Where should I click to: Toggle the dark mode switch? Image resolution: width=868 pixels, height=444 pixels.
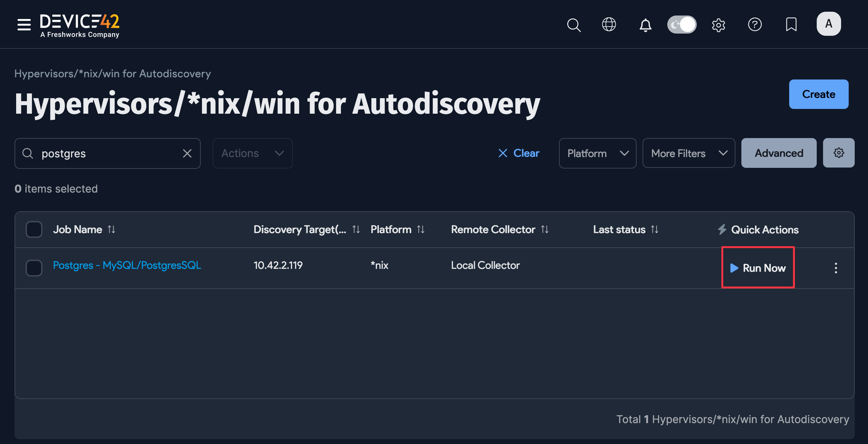click(x=682, y=24)
